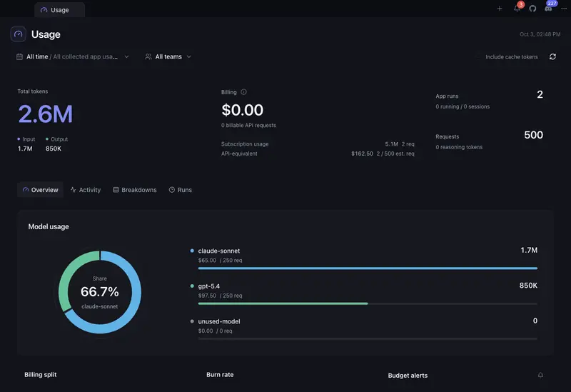Select the Usage tab at top
This screenshot has height=392, width=571.
60,10
